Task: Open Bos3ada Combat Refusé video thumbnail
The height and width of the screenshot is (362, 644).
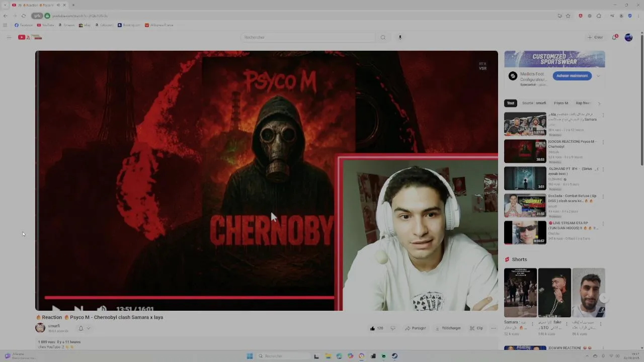Action: (525, 206)
